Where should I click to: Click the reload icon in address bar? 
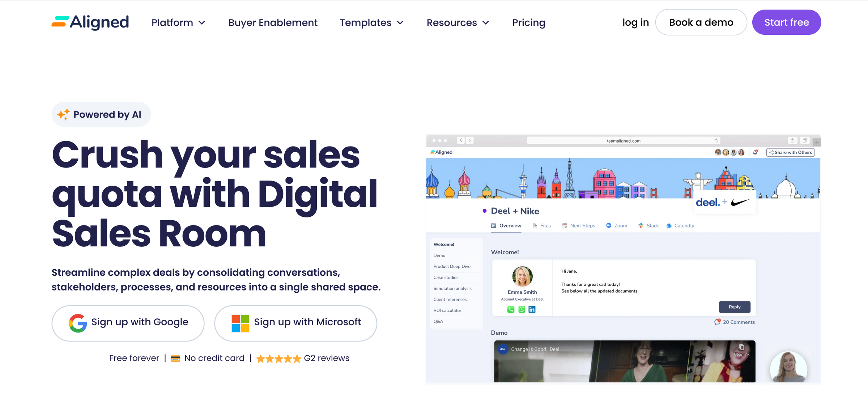[716, 140]
